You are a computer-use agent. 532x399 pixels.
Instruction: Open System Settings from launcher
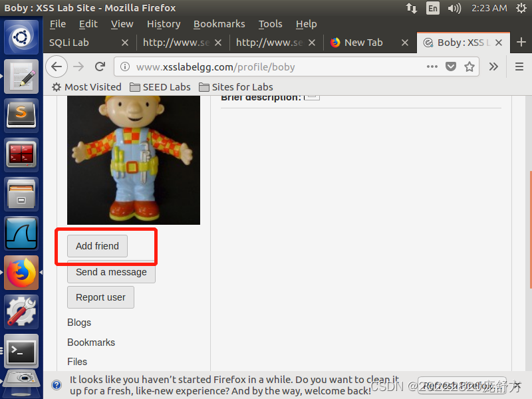(x=21, y=312)
